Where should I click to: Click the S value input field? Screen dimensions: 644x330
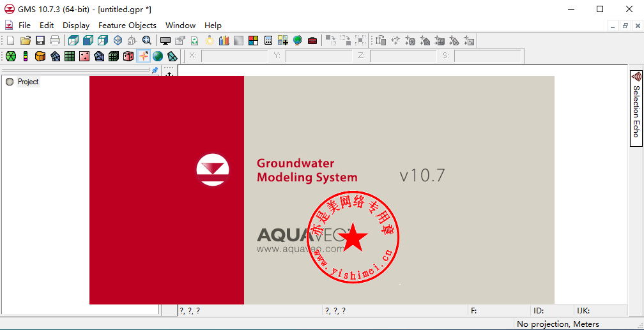(487, 56)
